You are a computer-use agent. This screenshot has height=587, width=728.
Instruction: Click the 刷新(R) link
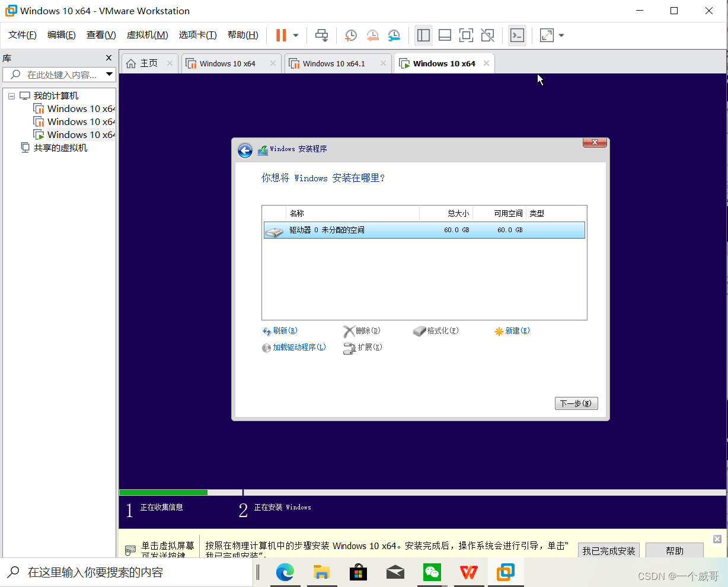280,331
